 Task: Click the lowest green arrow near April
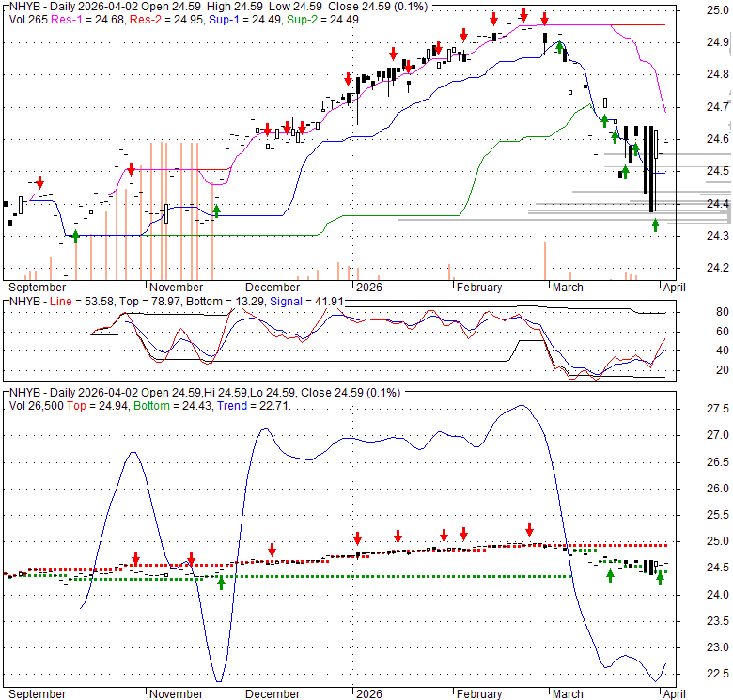pos(655,225)
